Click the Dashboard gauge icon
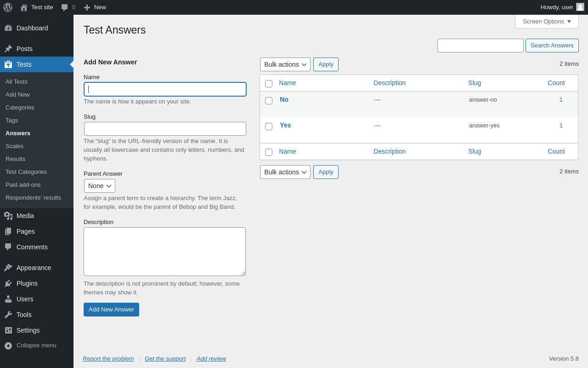Image resolution: width=588 pixels, height=368 pixels. click(8, 28)
